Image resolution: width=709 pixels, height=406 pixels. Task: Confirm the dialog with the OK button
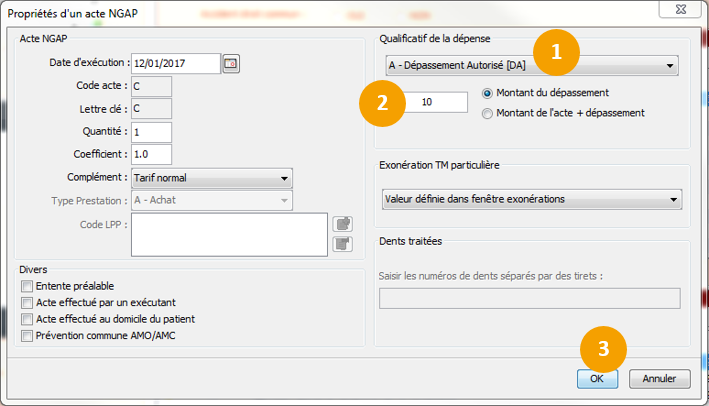click(x=597, y=379)
